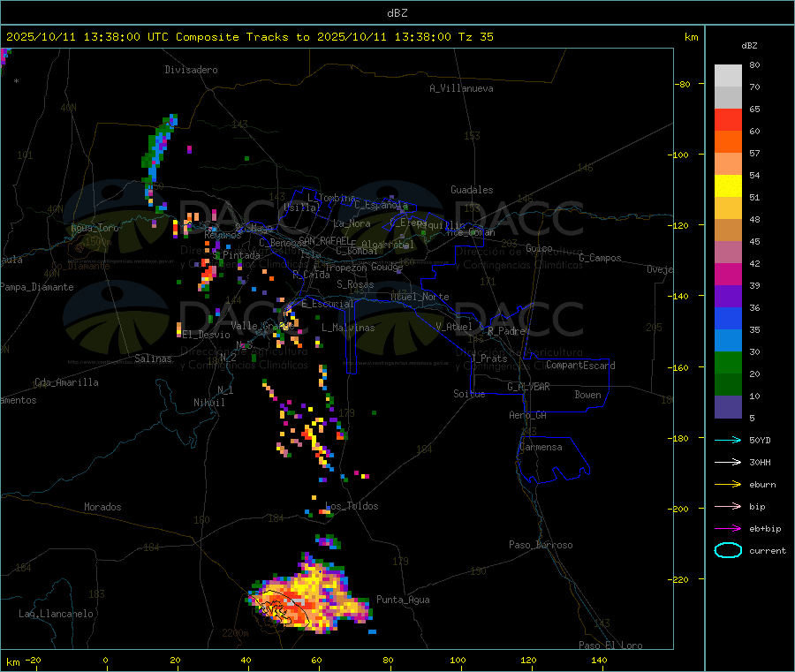Click the 'Nihuil' map label
This screenshot has width=795, height=672.
[209, 403]
